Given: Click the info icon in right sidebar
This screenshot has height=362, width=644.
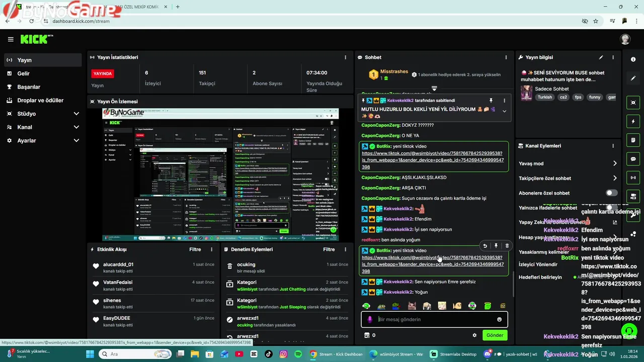Looking at the screenshot, I should (633, 59).
